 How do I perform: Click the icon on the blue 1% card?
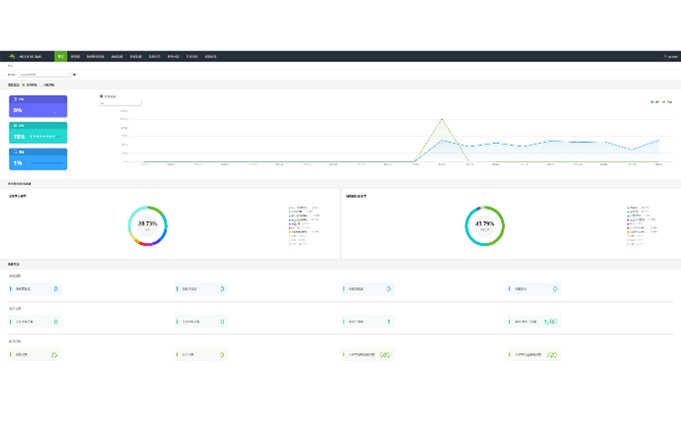(x=15, y=153)
